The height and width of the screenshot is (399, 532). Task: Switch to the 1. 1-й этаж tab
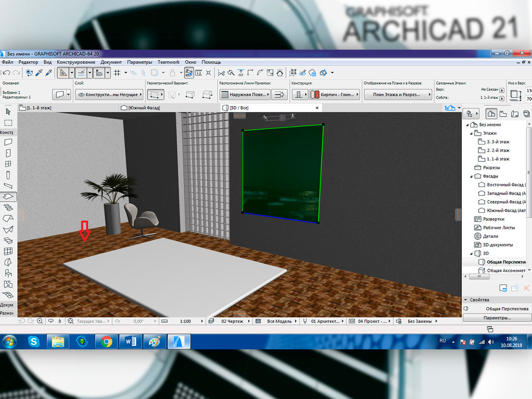click(x=69, y=108)
